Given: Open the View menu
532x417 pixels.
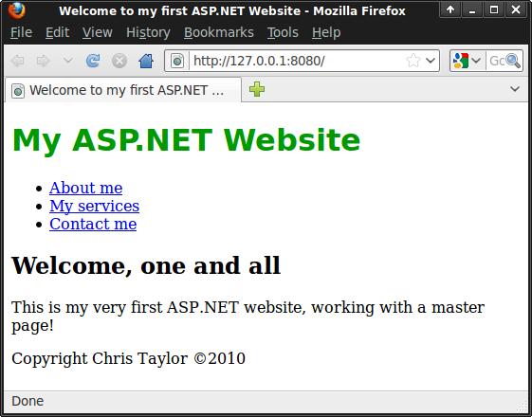Looking at the screenshot, I should (97, 32).
